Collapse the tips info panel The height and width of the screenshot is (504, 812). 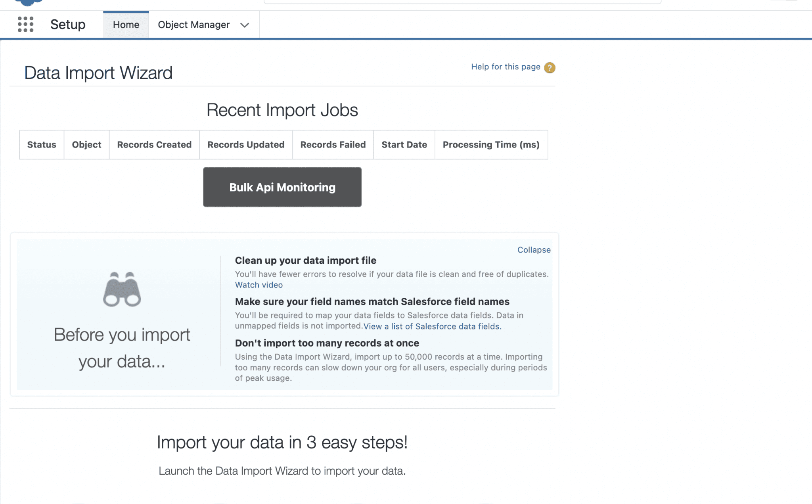(x=533, y=250)
